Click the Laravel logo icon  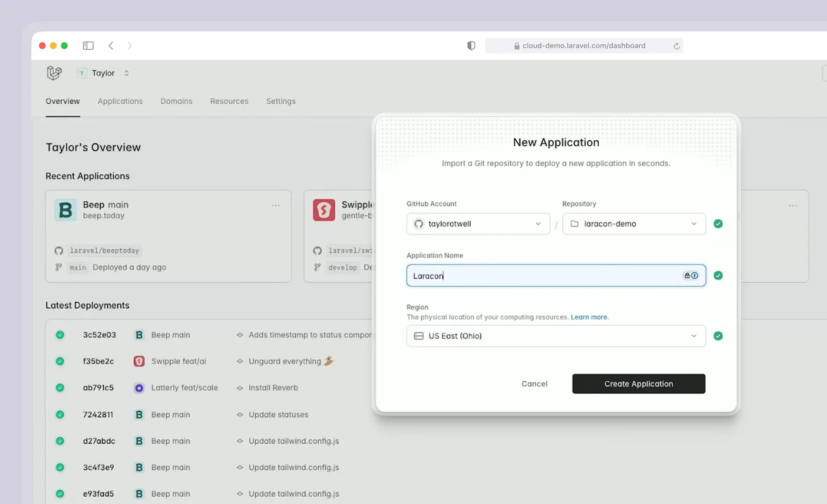[x=54, y=73]
